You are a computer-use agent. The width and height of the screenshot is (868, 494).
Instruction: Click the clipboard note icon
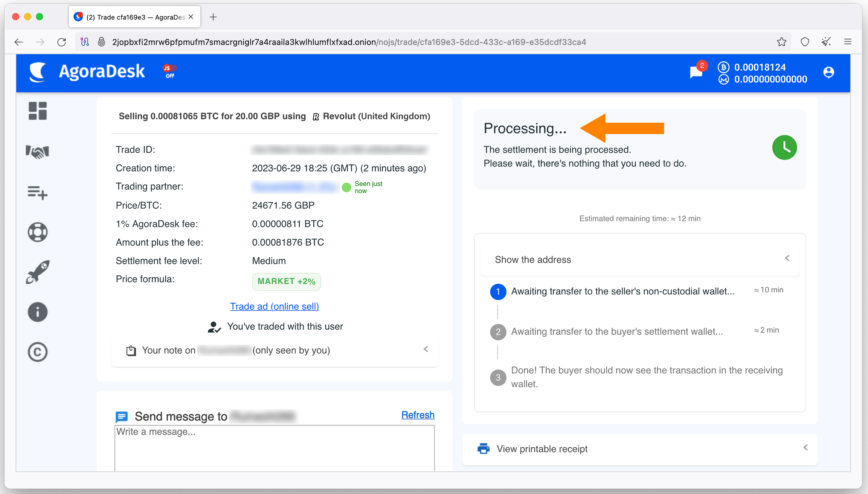131,350
